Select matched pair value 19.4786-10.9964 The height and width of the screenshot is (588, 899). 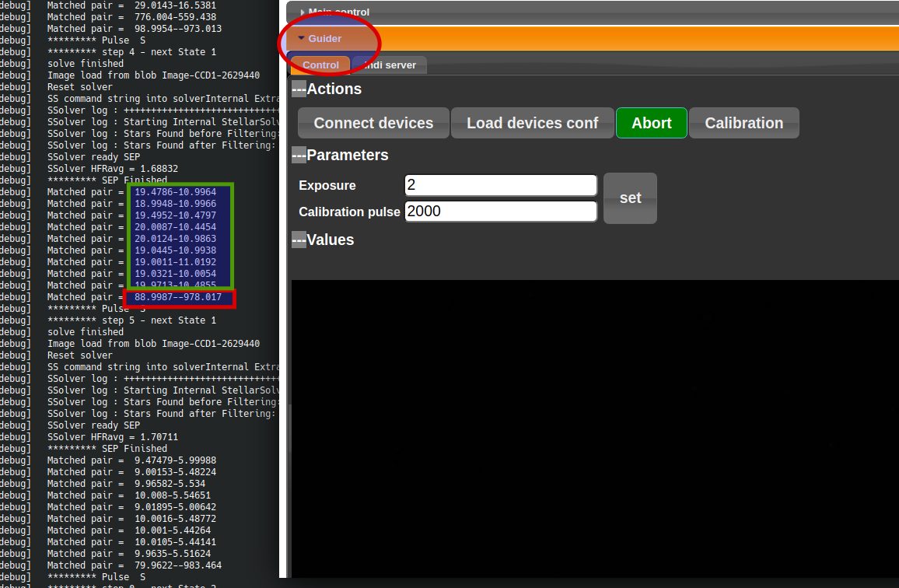(x=176, y=192)
